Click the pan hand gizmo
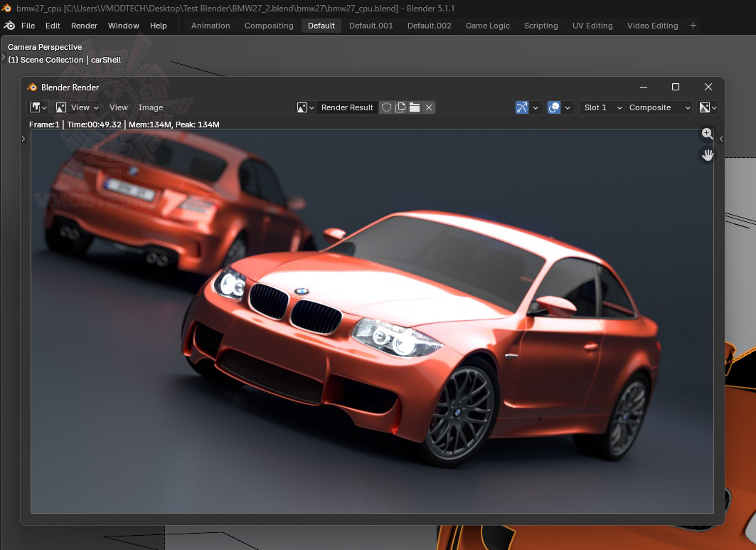756x550 pixels. pyautogui.click(x=708, y=155)
